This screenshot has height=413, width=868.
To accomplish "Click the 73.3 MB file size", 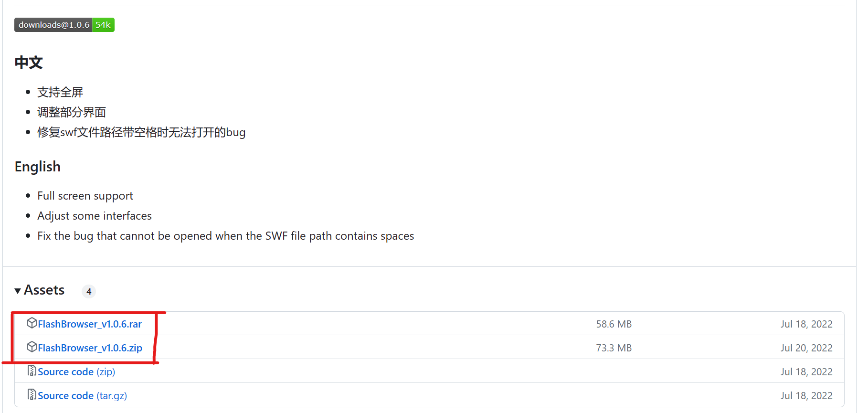I will (614, 348).
